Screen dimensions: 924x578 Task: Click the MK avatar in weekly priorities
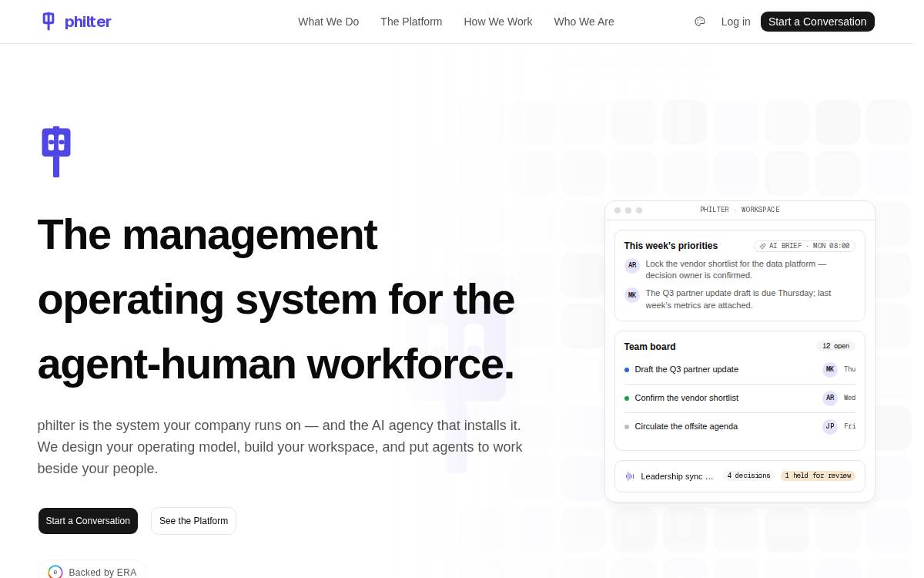click(x=632, y=295)
